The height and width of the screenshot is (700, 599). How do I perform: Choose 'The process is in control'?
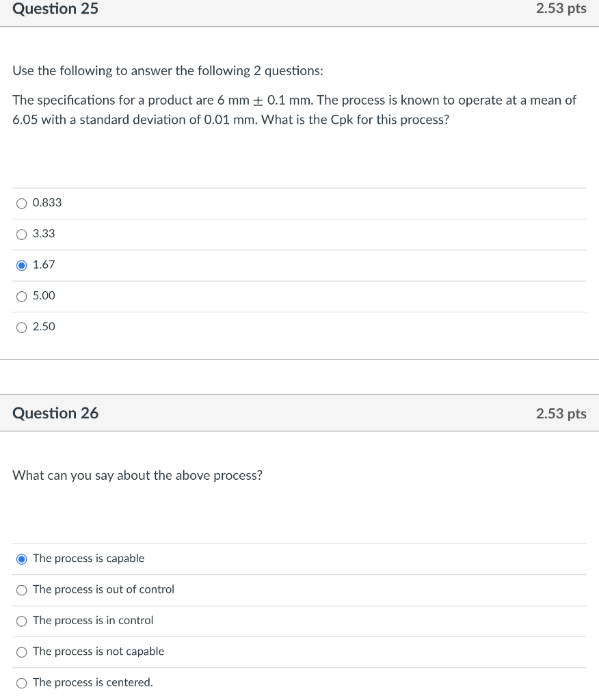point(22,621)
